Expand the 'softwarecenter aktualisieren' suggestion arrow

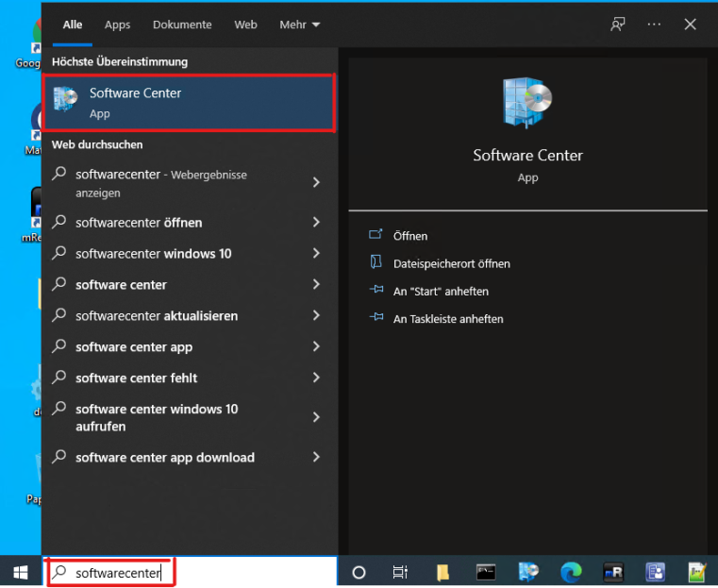point(316,316)
